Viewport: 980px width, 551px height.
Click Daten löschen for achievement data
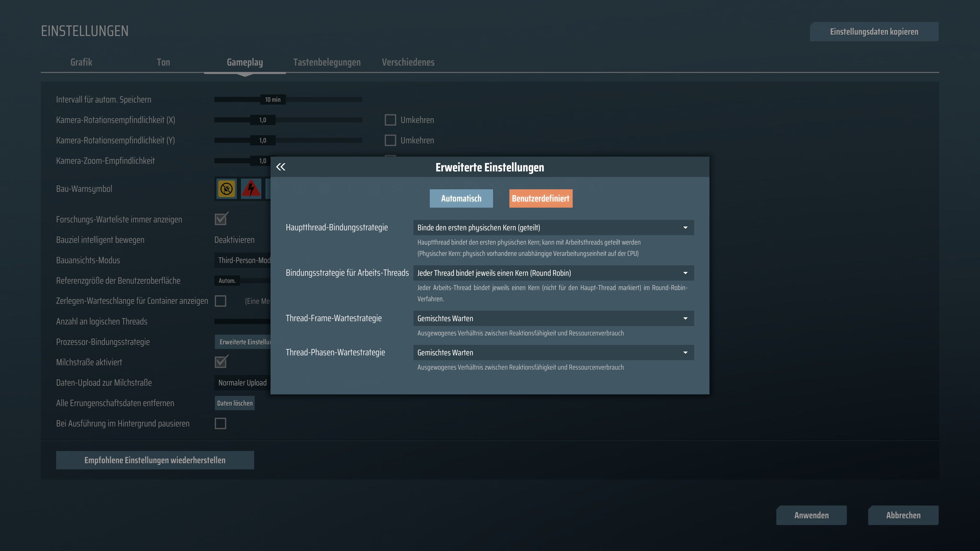235,403
